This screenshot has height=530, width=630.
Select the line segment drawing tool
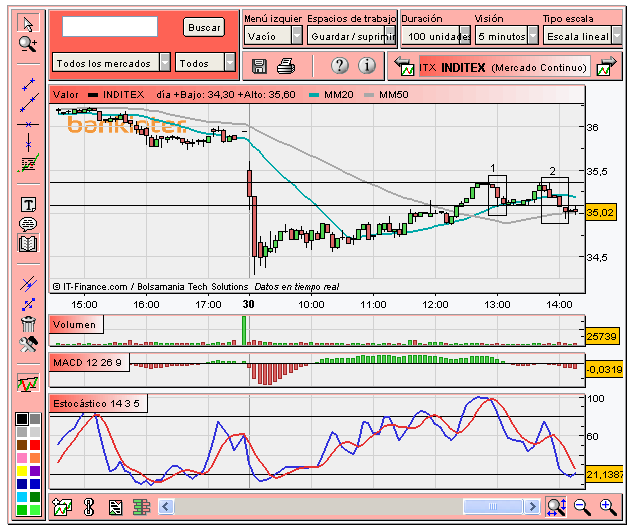pos(28,84)
